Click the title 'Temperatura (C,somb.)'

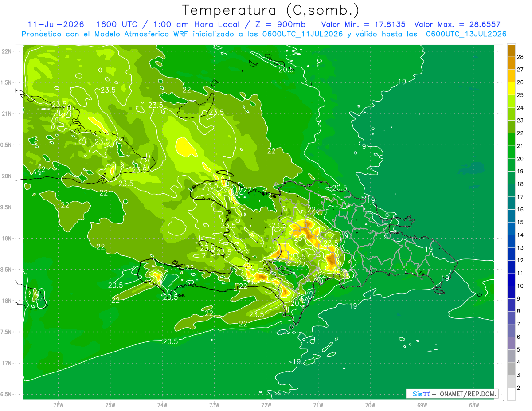270,10
